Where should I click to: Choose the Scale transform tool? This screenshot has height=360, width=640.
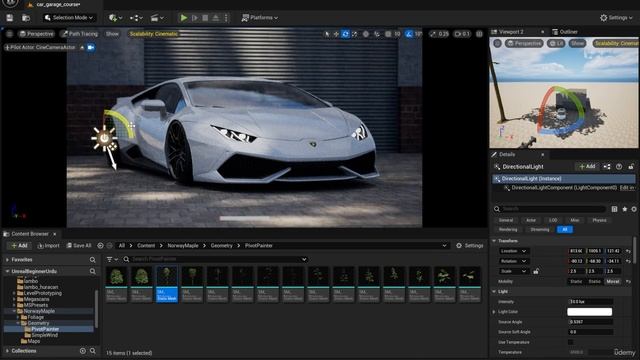pyautogui.click(x=354, y=34)
